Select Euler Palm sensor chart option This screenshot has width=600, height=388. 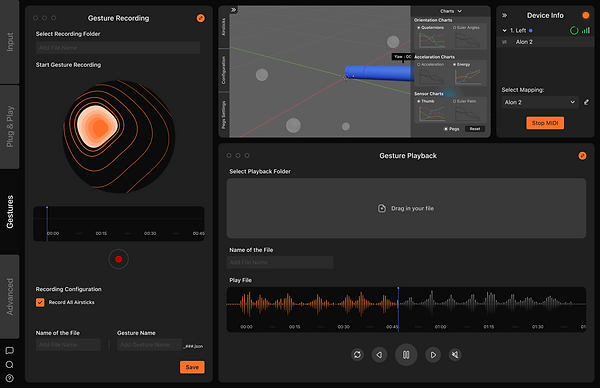[464, 101]
